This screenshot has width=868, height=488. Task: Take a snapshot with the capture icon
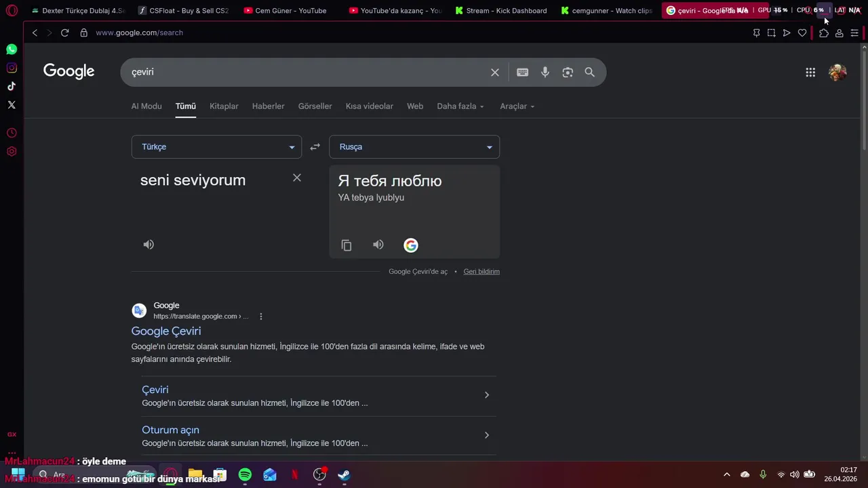tap(771, 33)
